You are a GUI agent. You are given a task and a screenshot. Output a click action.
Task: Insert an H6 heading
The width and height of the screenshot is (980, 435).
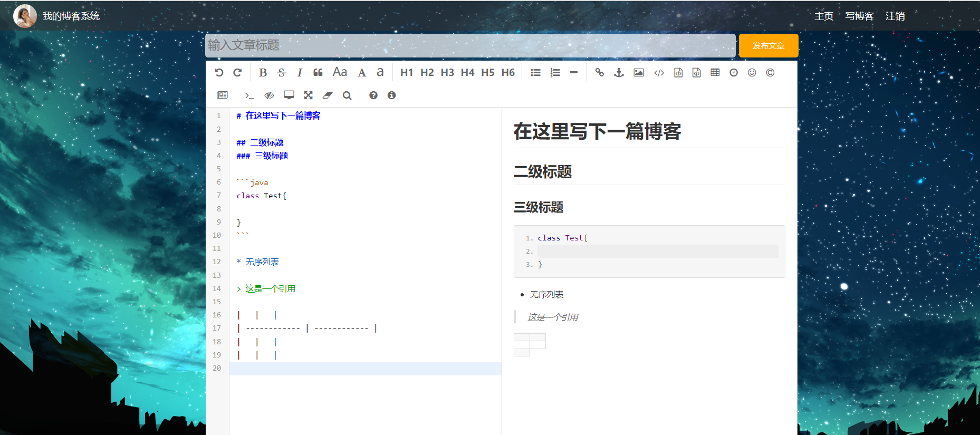click(x=508, y=73)
